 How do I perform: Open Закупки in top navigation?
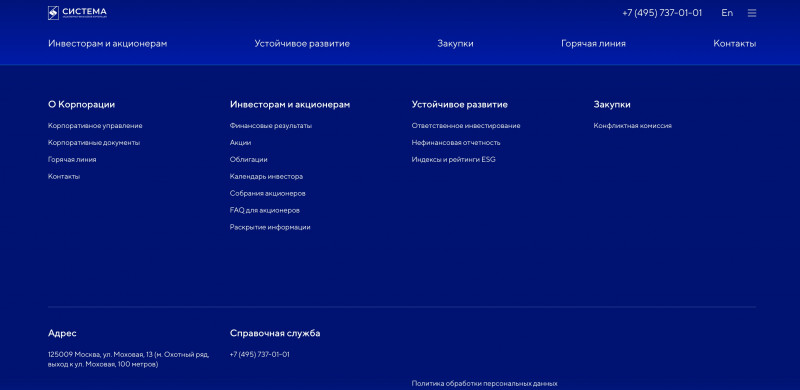(455, 43)
